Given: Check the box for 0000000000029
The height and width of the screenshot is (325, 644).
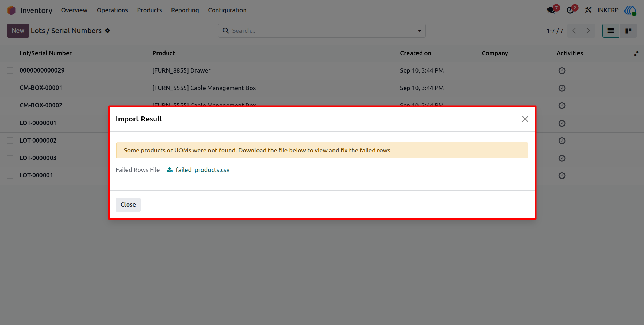Looking at the screenshot, I should (x=10, y=70).
